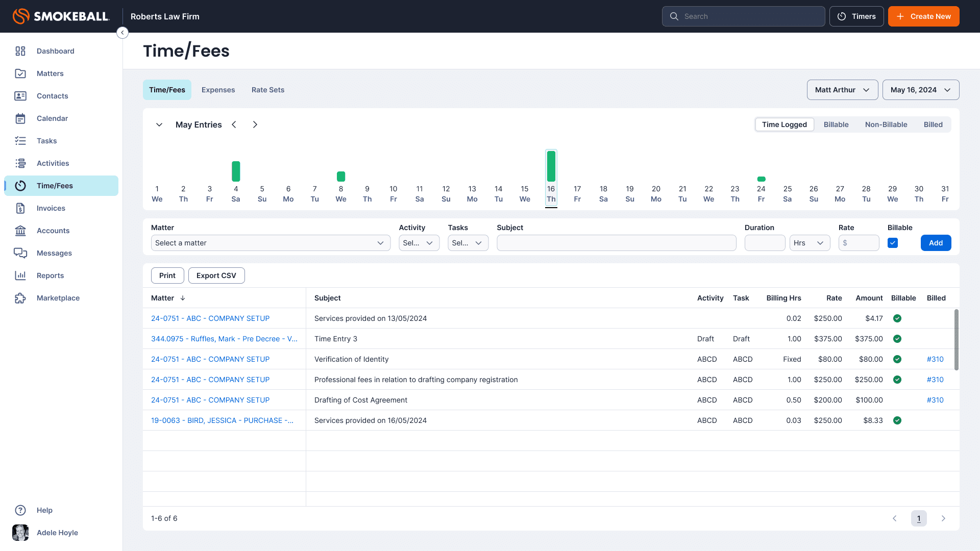Switch to the Rate Sets tab
This screenshot has height=551, width=980.
267,90
